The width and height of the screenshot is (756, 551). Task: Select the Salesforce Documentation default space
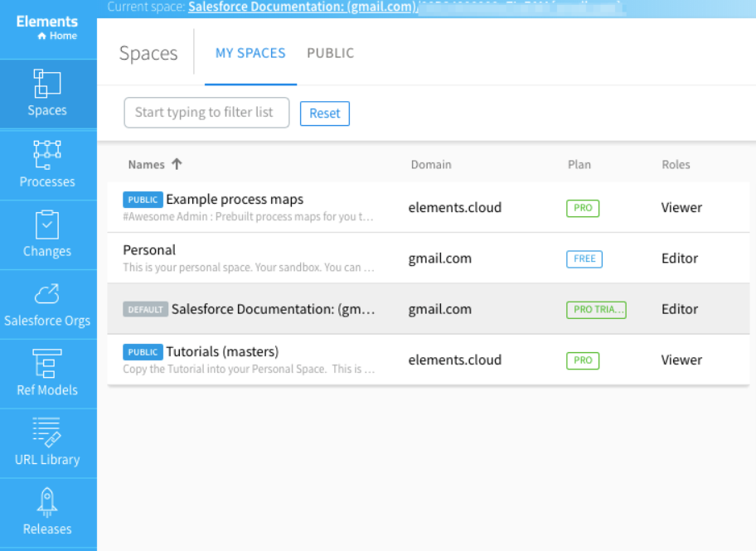pos(428,309)
